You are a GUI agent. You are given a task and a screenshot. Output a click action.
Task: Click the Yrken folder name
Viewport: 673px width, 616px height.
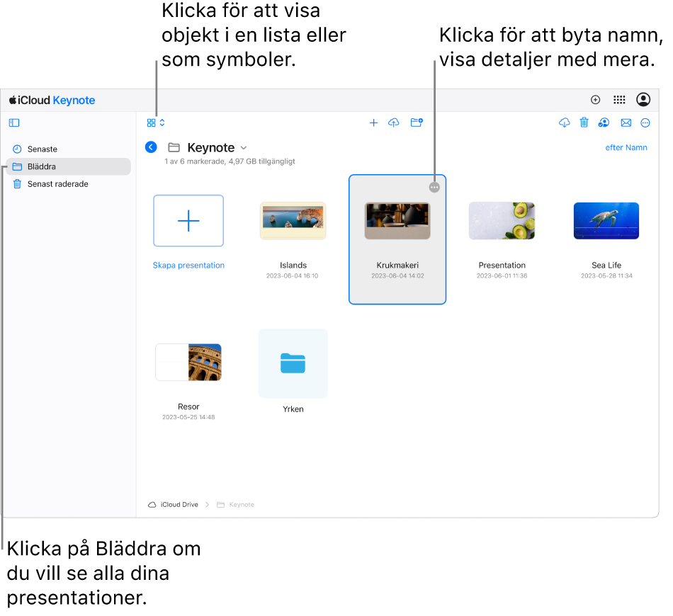(293, 409)
